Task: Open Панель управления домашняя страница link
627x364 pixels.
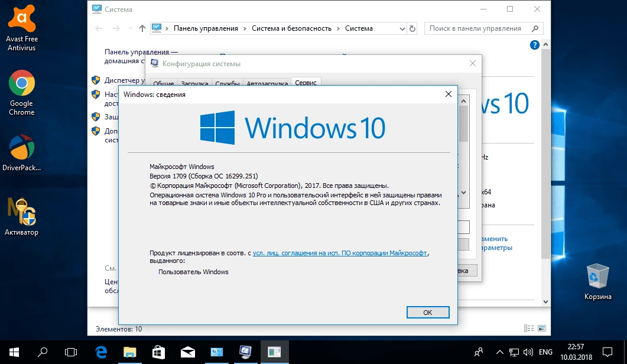Action: (125, 56)
